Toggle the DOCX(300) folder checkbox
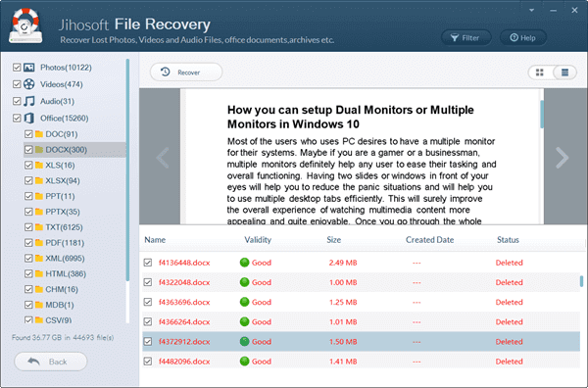This screenshot has width=588, height=388. click(x=28, y=150)
